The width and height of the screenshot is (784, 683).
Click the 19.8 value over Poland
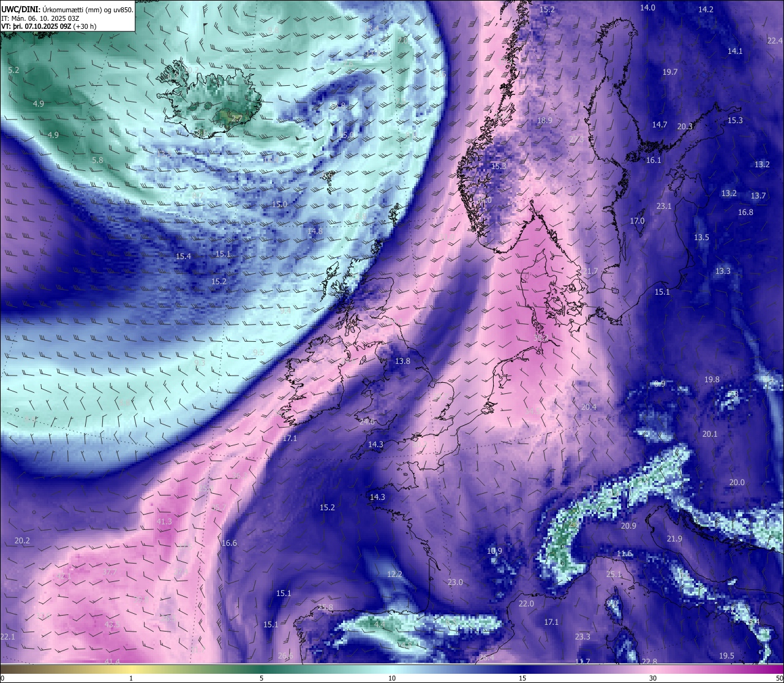point(712,379)
